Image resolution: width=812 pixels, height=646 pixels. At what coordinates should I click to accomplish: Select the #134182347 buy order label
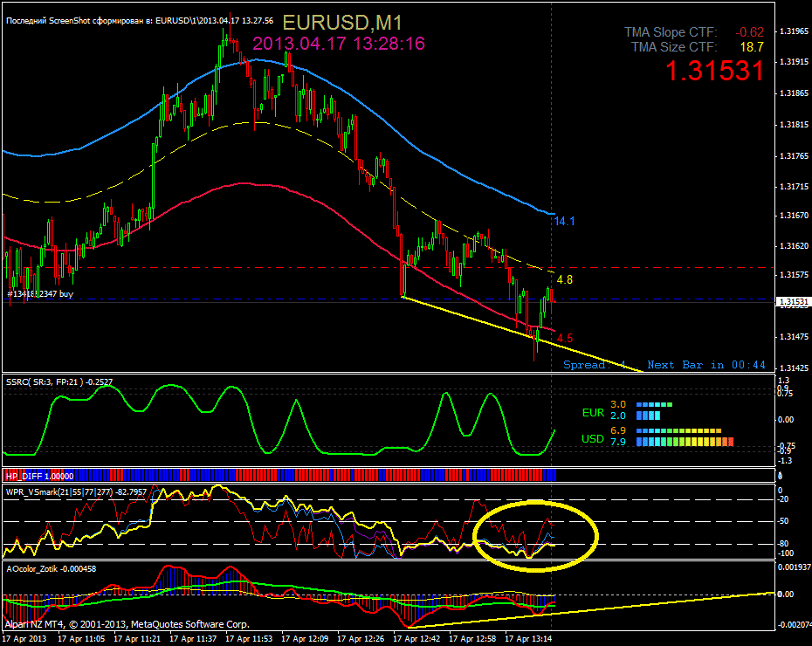pos(40,294)
